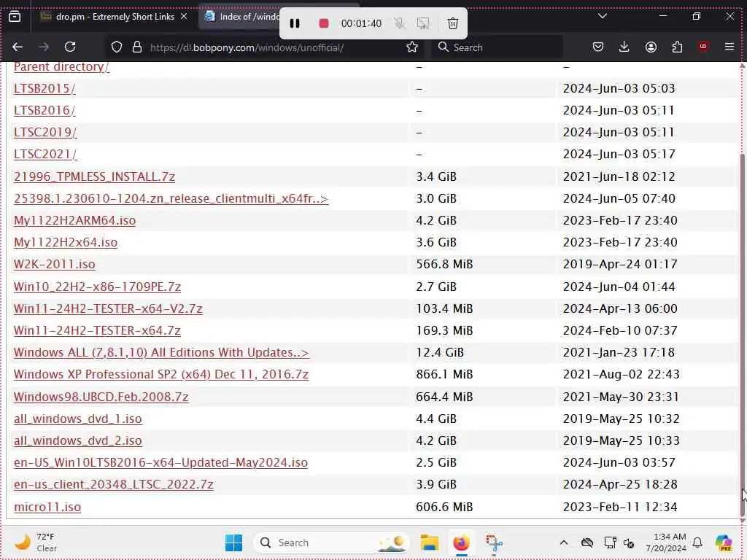Image resolution: width=747 pixels, height=560 pixels.
Task: Download Win11-24H2-TESTER-x64-V2.7z
Action: (108, 308)
